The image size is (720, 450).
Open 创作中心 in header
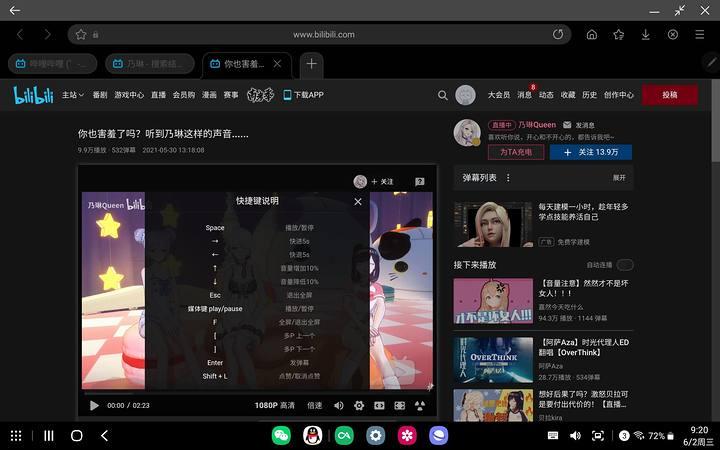tap(619, 95)
